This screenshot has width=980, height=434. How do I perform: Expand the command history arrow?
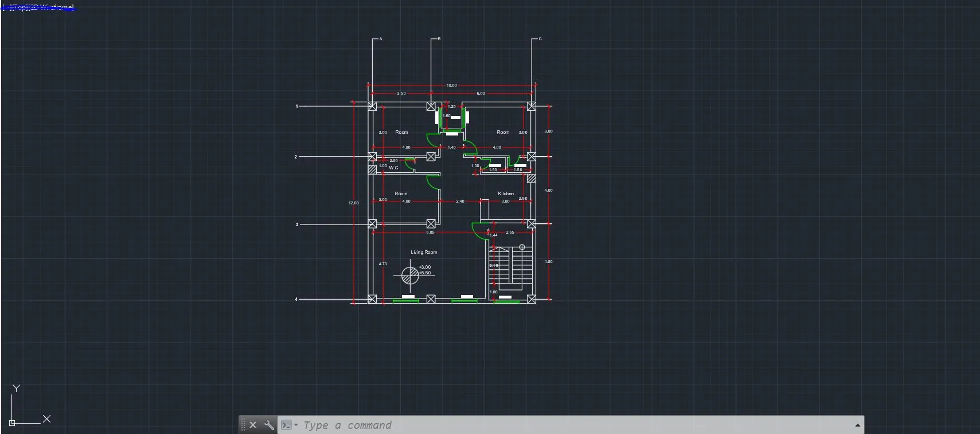(857, 425)
